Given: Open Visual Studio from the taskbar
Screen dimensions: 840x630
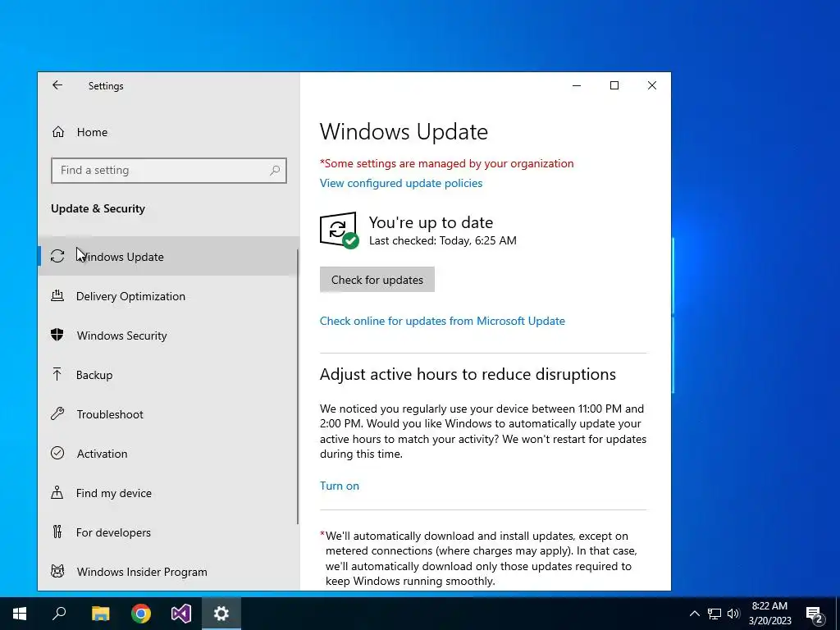Looking at the screenshot, I should [181, 614].
